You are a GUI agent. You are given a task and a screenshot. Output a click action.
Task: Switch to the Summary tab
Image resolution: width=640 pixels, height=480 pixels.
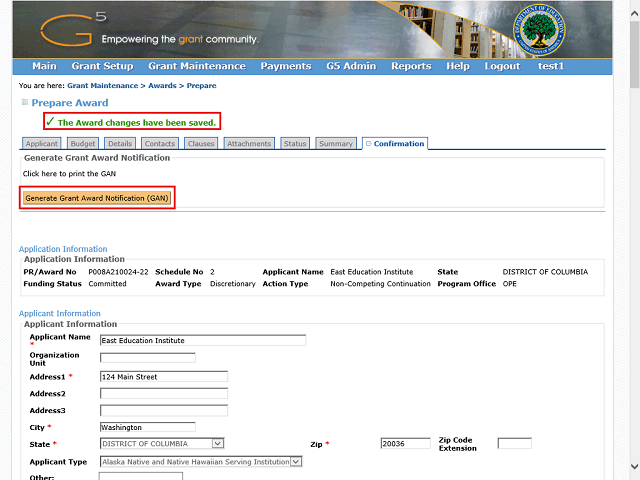coord(335,144)
